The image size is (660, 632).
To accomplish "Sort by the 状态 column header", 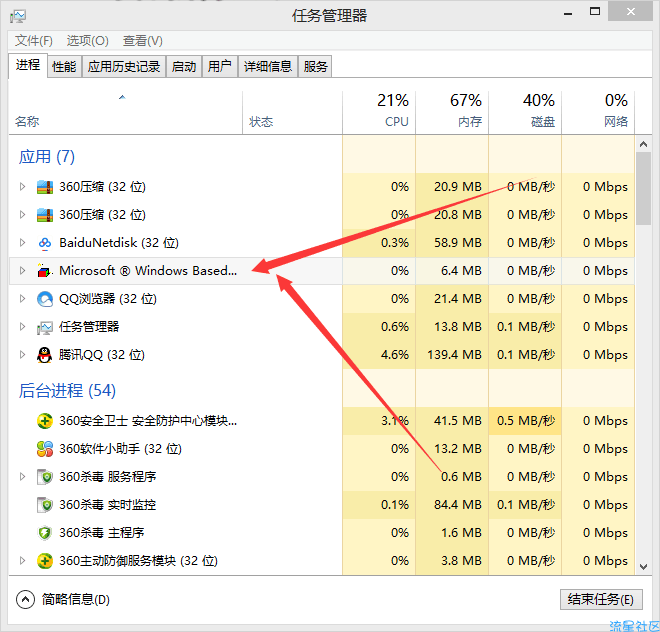I will click(293, 113).
